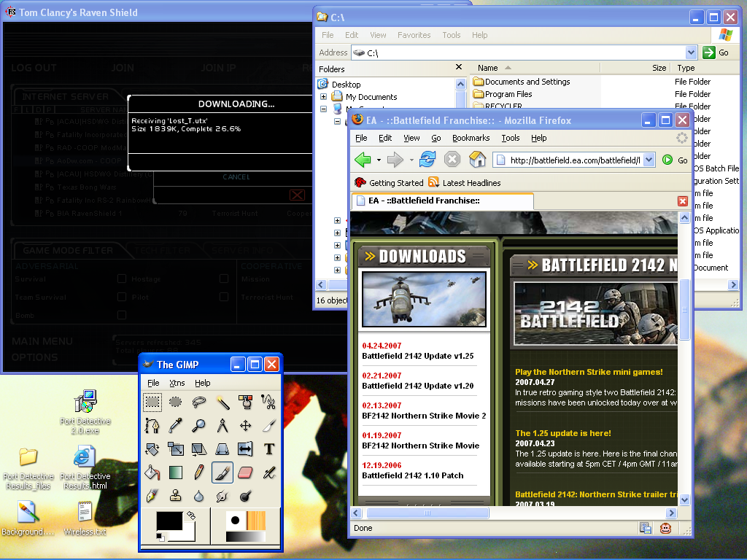This screenshot has width=747, height=560.
Task: Choose the Pencil tool in GIMP
Action: tap(198, 472)
